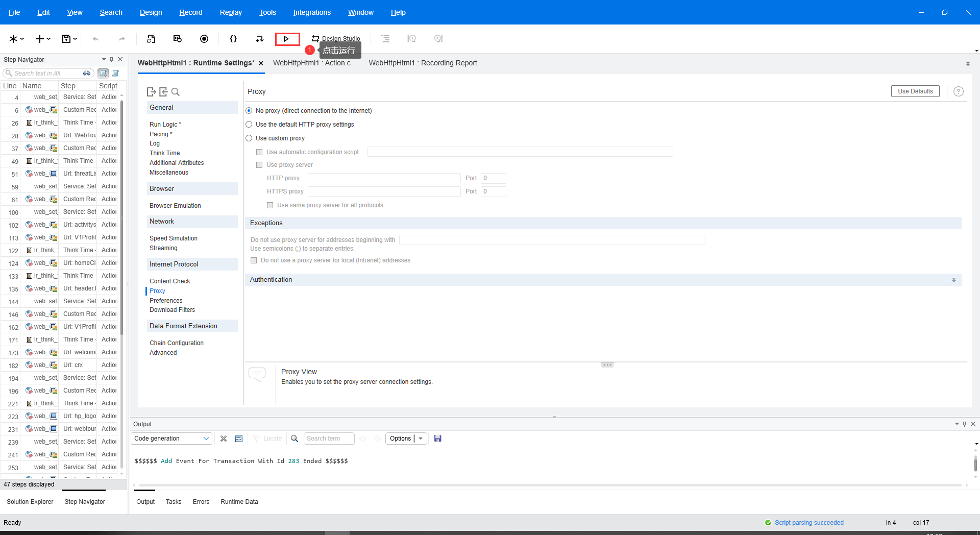Expand the Authentication section chevron
The height and width of the screenshot is (535, 980).
pyautogui.click(x=954, y=280)
